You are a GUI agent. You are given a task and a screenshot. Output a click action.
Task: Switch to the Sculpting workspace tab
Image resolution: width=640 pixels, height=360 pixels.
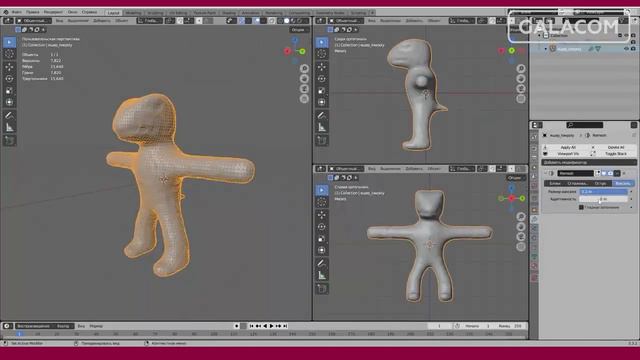(x=155, y=13)
